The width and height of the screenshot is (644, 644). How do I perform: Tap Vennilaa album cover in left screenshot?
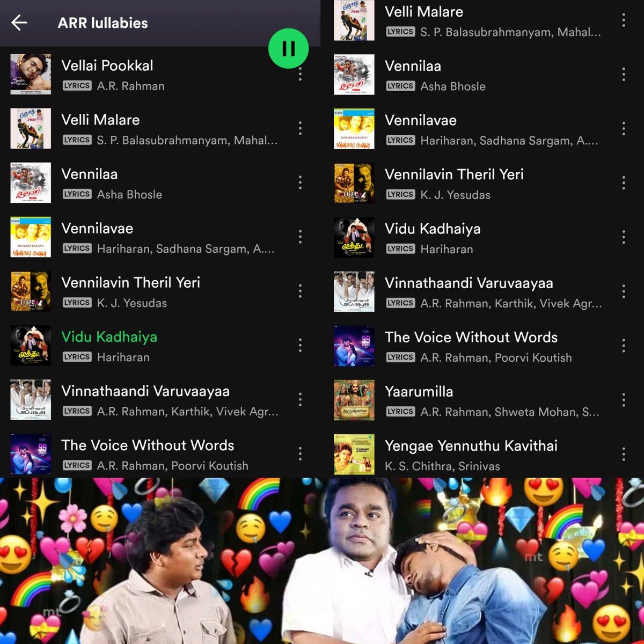click(x=31, y=182)
